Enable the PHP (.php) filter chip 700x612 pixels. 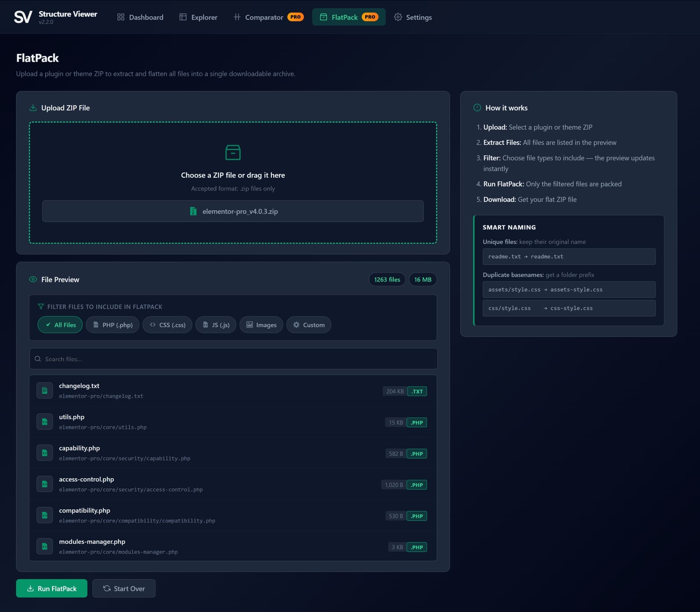[112, 325]
